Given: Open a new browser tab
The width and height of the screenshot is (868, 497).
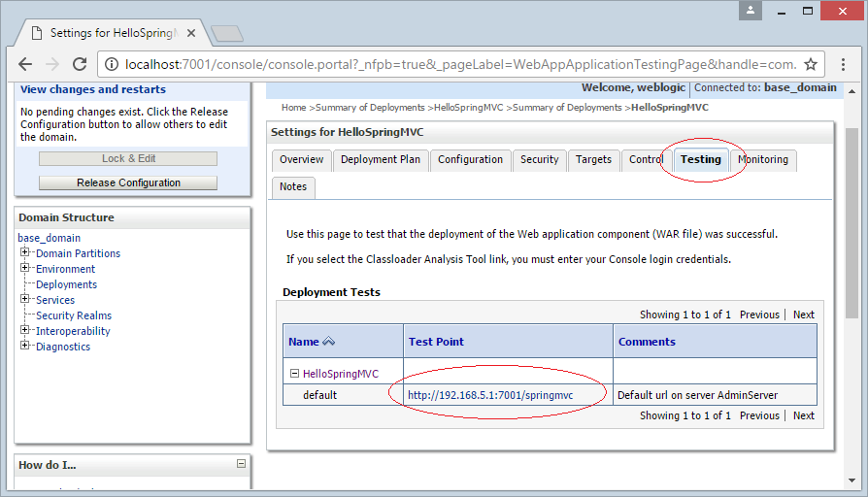Looking at the screenshot, I should [227, 34].
